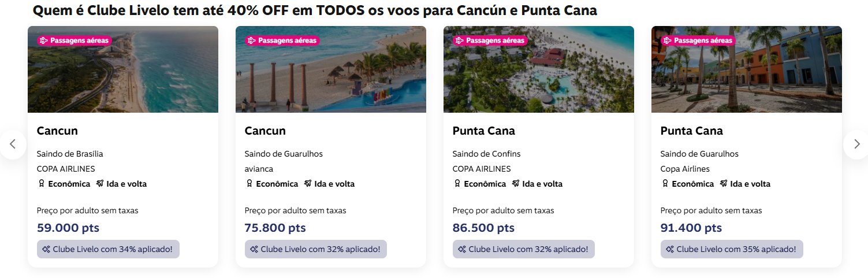Click Clube Livelo icon on 34% badge
Screen dimensions: 868x278
point(46,249)
